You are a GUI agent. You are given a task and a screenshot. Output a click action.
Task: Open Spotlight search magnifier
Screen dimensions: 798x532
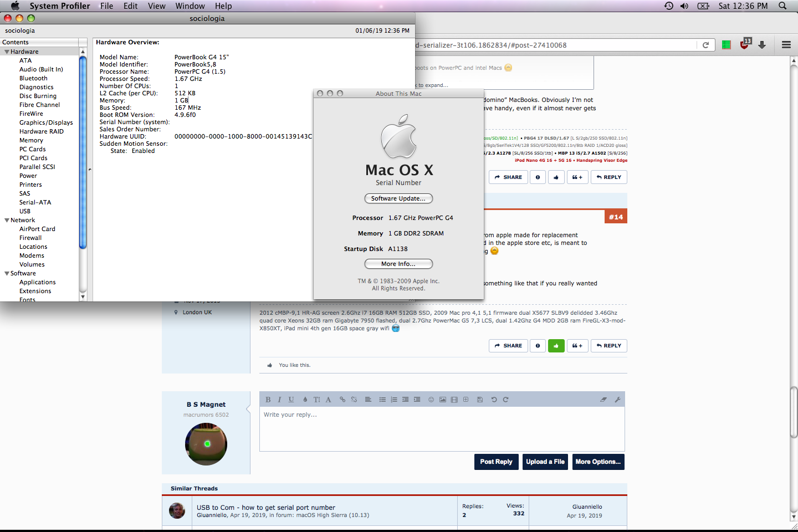(x=782, y=6)
